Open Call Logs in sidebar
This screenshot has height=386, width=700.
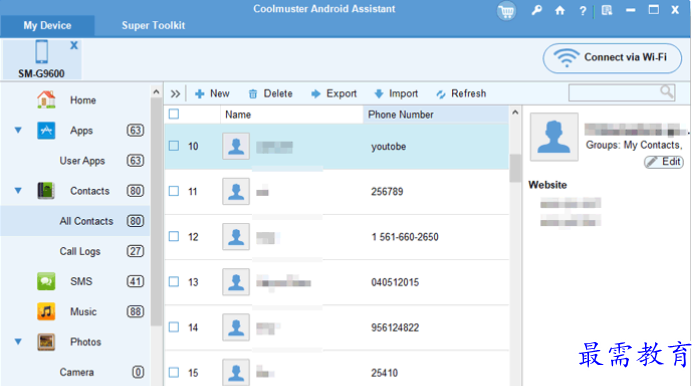[80, 251]
